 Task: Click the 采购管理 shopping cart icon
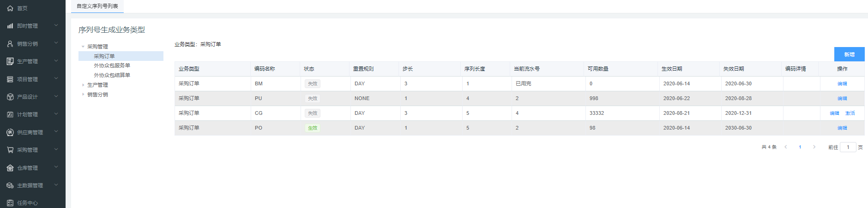10,150
